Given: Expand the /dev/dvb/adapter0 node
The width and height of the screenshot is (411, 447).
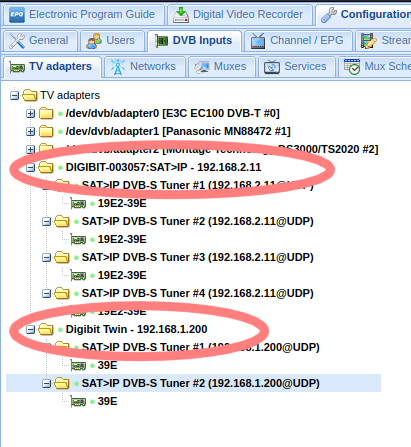Looking at the screenshot, I should [x=30, y=114].
